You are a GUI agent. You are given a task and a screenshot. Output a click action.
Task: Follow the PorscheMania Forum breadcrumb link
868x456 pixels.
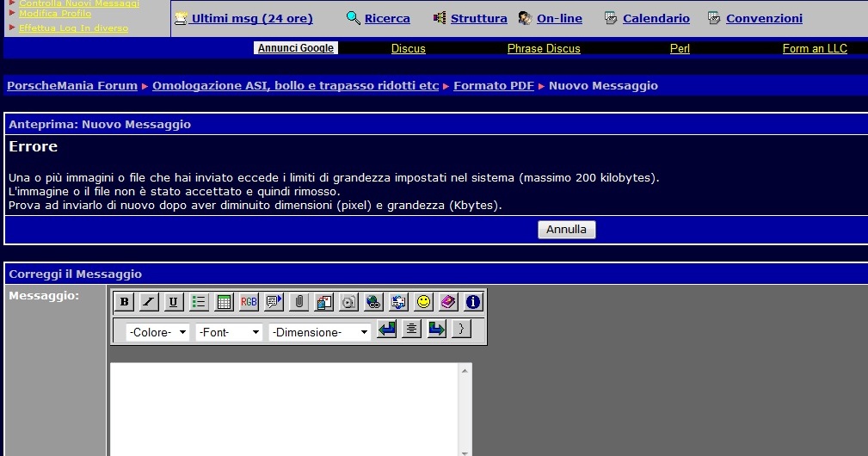72,86
